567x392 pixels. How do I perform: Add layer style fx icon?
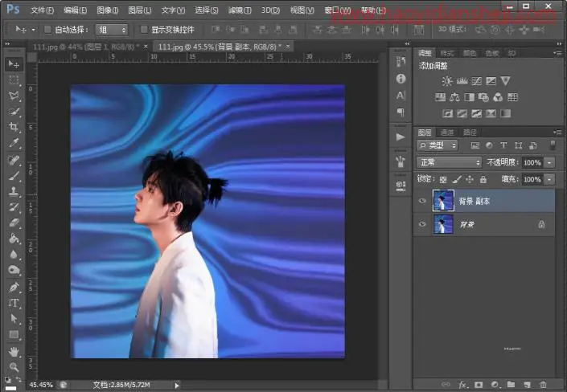pyautogui.click(x=462, y=385)
